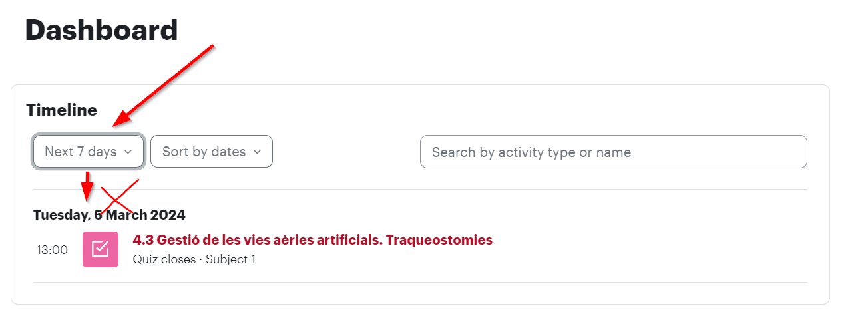This screenshot has height=312, width=868.
Task: Click the Quiz closes label
Action: pos(164,259)
